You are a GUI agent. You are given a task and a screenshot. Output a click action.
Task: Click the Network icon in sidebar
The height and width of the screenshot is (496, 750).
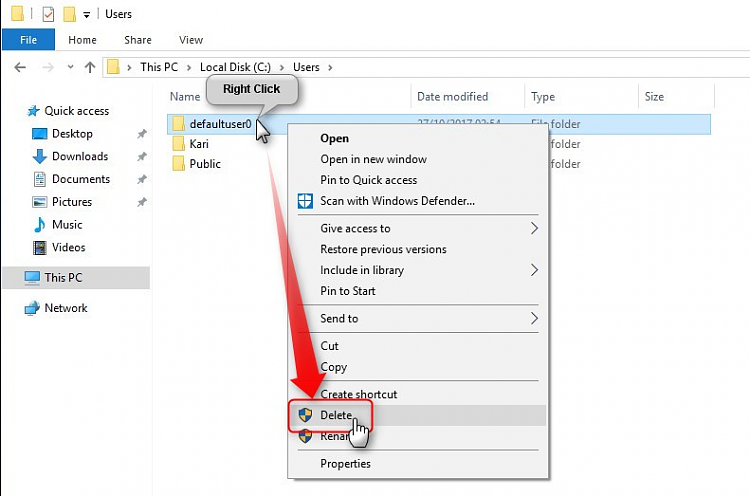(x=32, y=308)
